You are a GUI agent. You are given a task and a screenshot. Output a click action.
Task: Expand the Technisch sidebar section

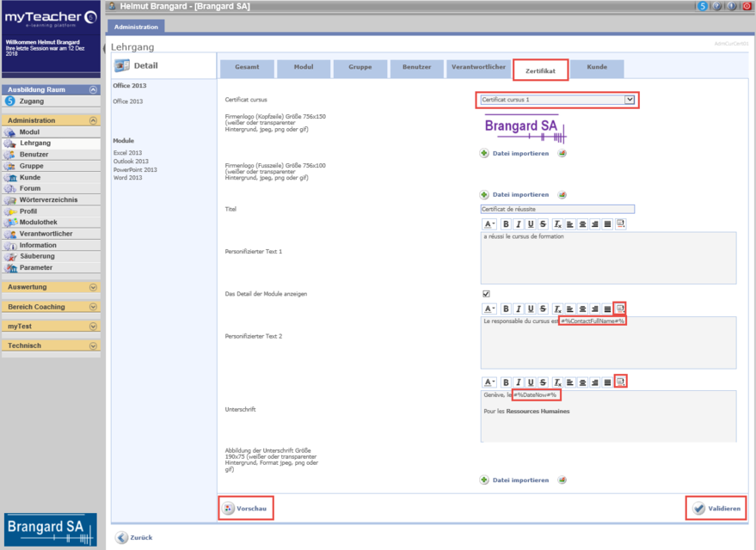[93, 345]
